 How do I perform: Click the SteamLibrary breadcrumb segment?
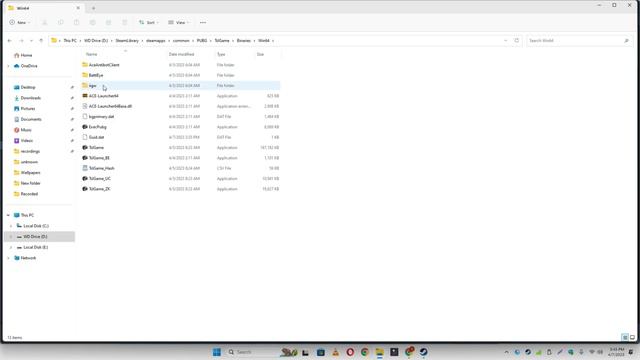(x=127, y=40)
